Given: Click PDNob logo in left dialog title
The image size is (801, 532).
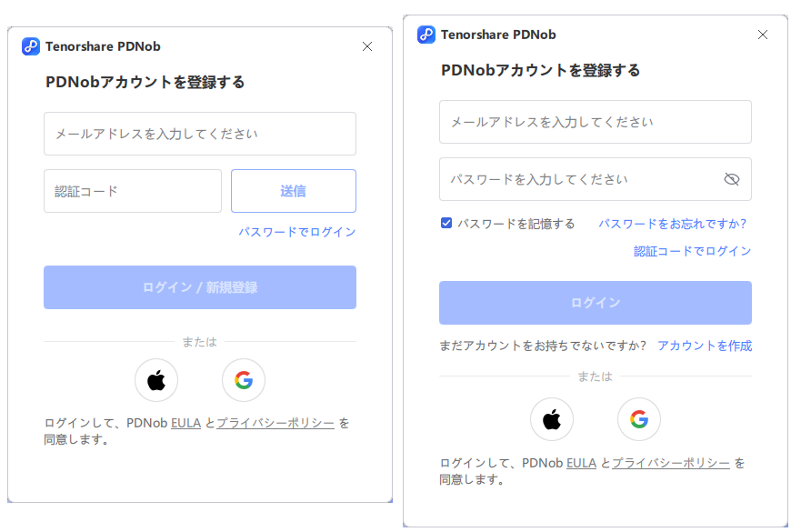Looking at the screenshot, I should 31,46.
